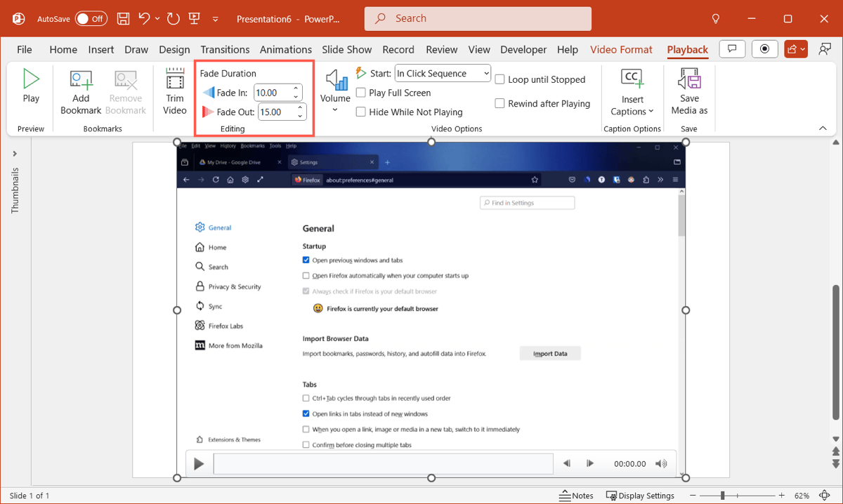Save the presentation with the disk icon

pyautogui.click(x=123, y=19)
